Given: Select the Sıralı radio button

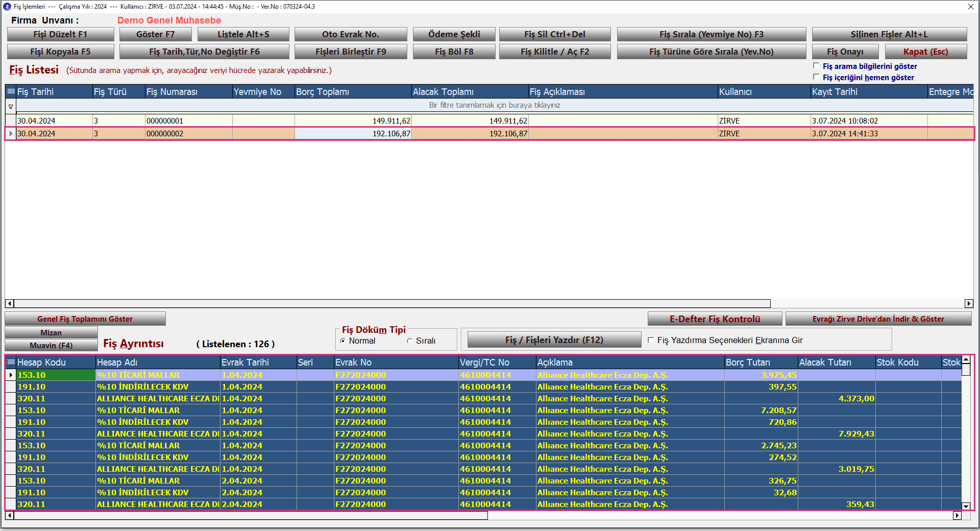Looking at the screenshot, I should [409, 341].
